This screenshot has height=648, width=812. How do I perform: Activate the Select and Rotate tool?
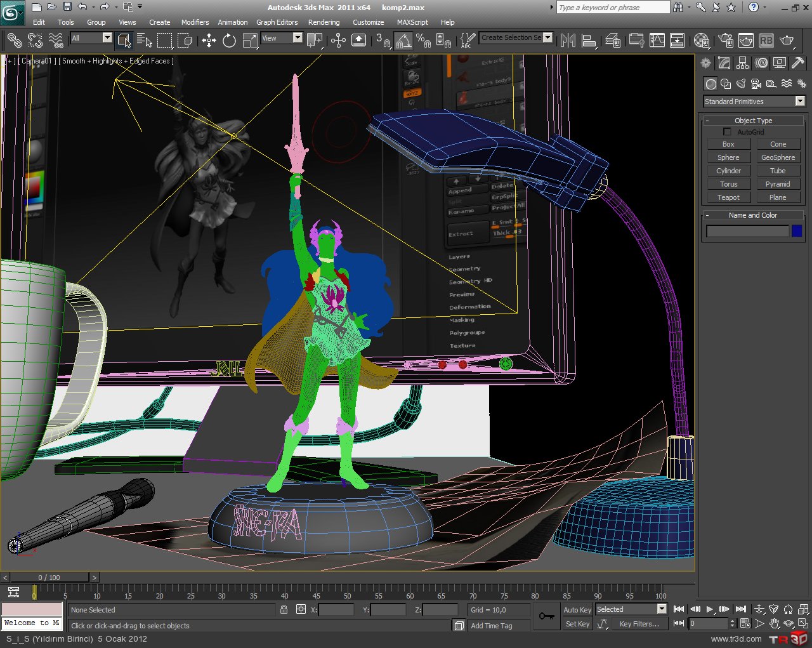(x=229, y=41)
